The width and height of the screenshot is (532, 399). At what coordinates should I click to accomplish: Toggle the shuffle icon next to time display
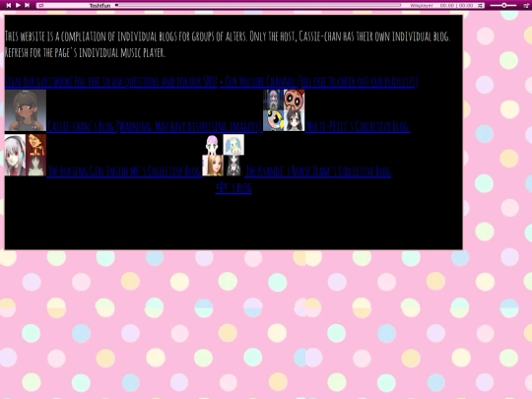tap(480, 6)
